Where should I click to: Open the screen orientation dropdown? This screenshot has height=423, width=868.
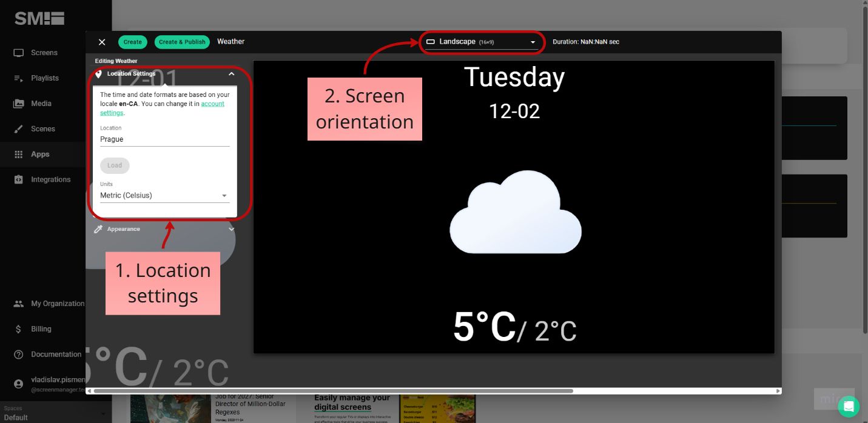[482, 42]
